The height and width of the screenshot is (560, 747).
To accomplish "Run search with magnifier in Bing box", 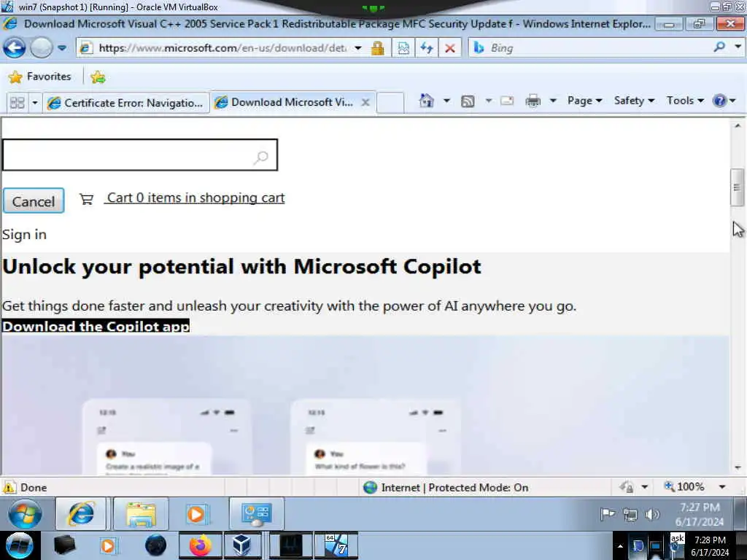I will pos(720,47).
